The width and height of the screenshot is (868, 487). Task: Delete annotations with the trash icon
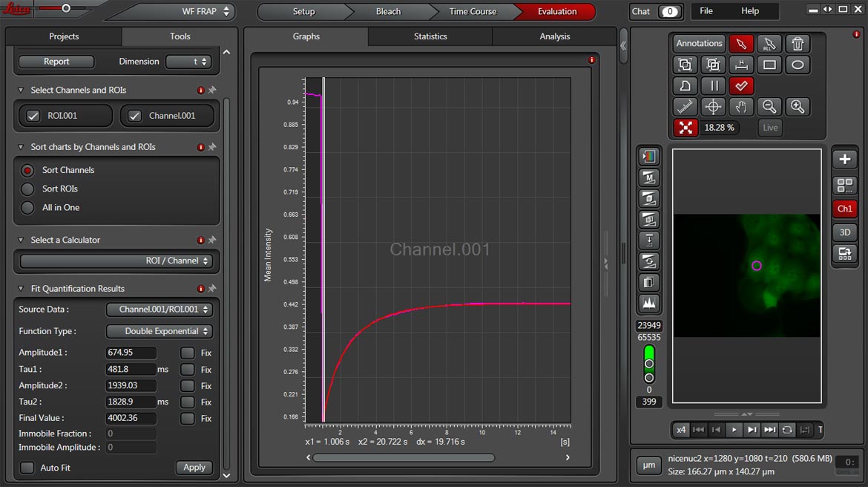798,44
